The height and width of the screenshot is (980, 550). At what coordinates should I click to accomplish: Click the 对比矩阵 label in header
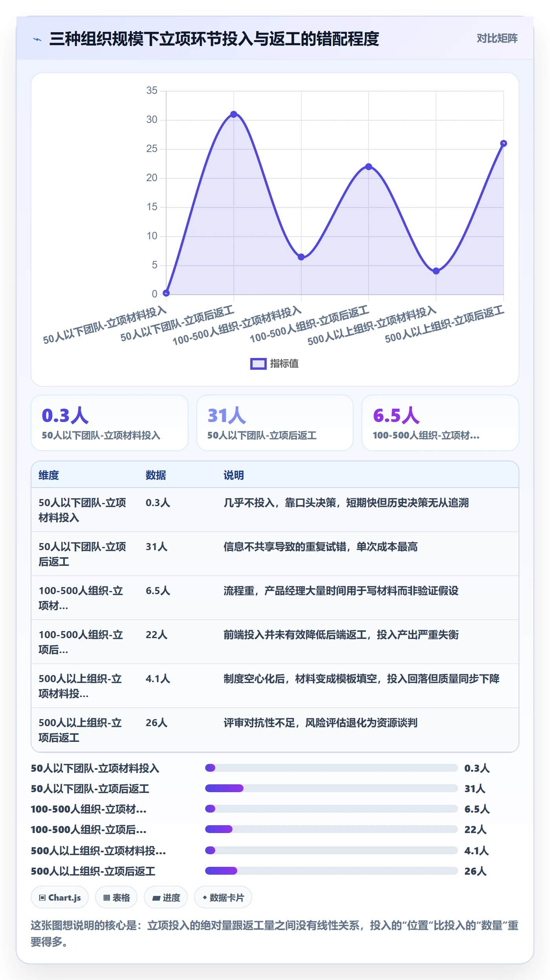coord(497,39)
